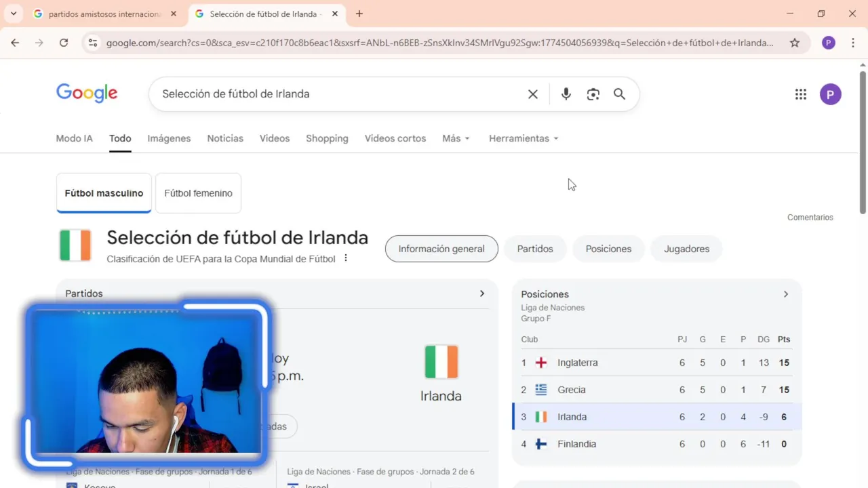
Task: Click the search box text
Action: [236, 94]
